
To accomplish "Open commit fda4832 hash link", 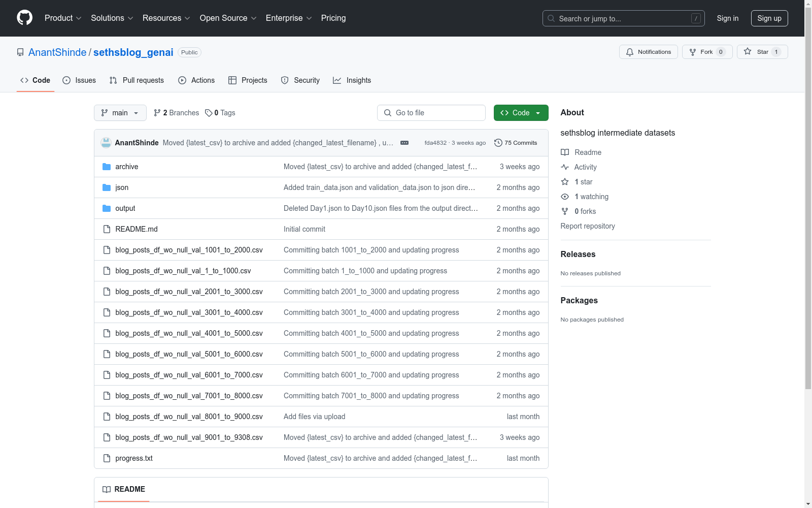I will pos(435,143).
